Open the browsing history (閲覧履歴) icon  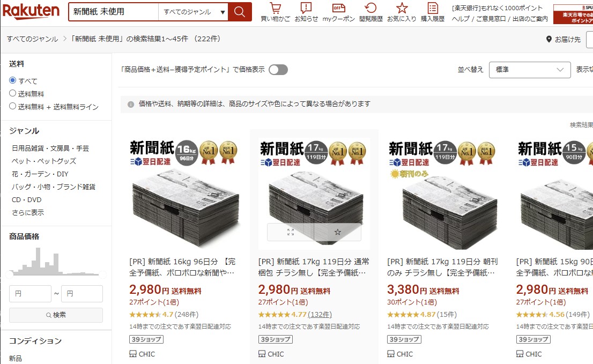[x=370, y=12]
